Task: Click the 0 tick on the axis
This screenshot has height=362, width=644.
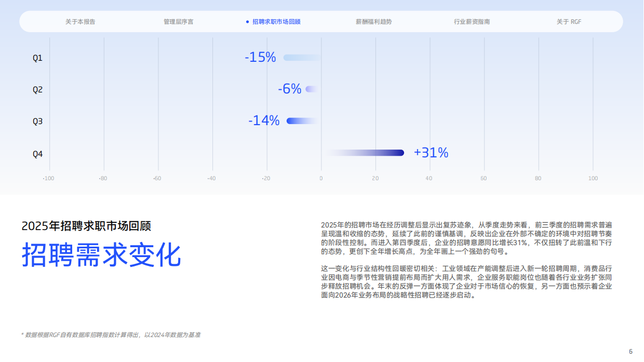Action: [x=321, y=178]
